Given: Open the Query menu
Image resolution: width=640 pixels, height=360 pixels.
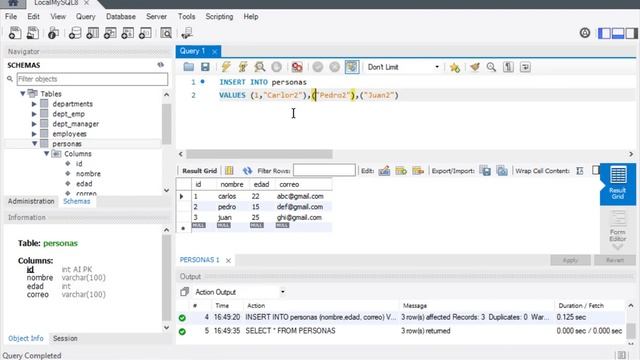Looking at the screenshot, I should 85,16.
